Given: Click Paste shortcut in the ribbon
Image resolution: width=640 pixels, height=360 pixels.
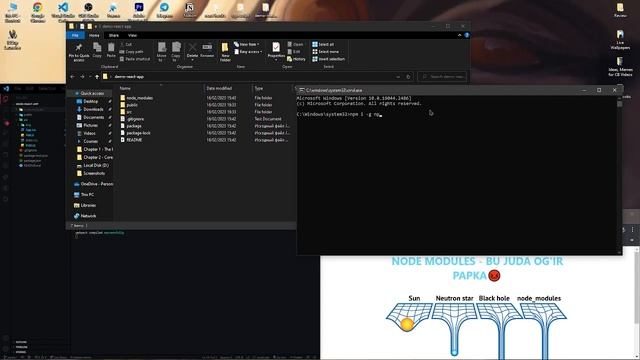Looking at the screenshot, I should [135, 59].
